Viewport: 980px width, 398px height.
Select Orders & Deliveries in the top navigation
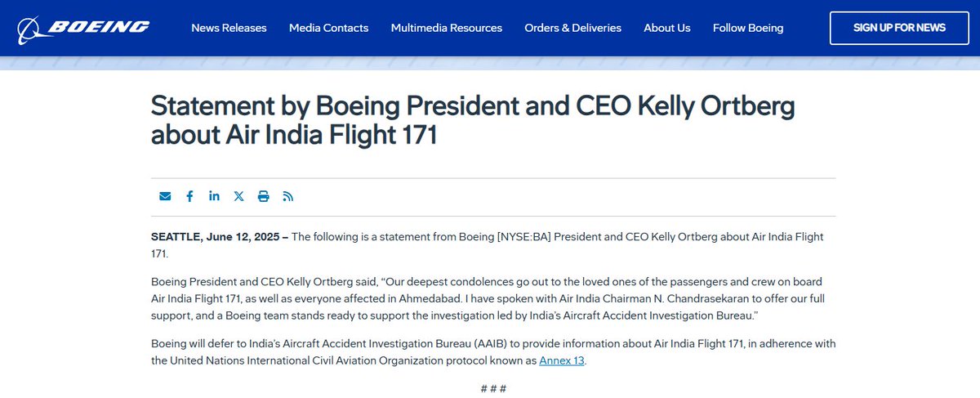[x=572, y=28]
